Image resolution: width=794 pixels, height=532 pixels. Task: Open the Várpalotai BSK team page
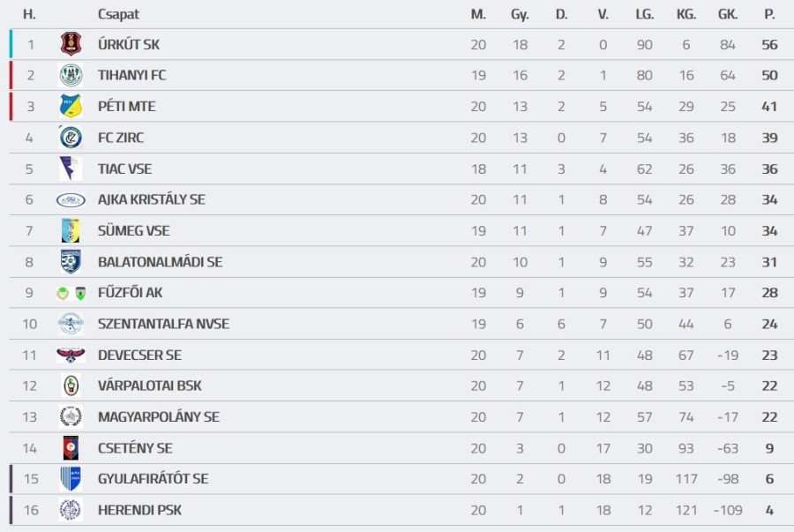tap(149, 386)
